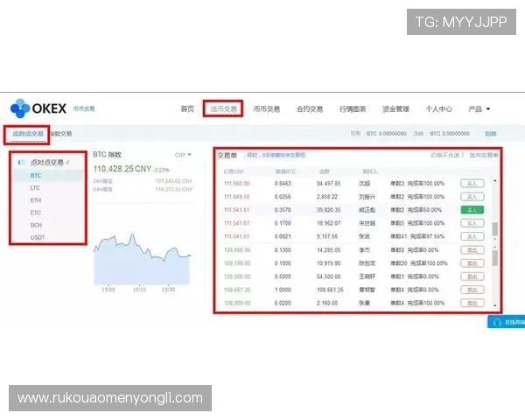525x420 pixels.
Task: Click price 109,199.00 in sell list
Action: 237,263
